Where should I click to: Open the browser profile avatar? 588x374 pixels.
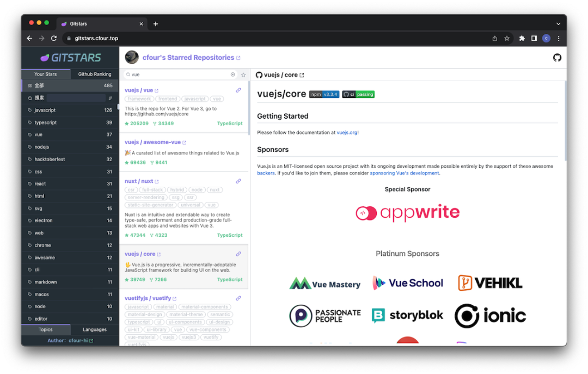tap(547, 38)
